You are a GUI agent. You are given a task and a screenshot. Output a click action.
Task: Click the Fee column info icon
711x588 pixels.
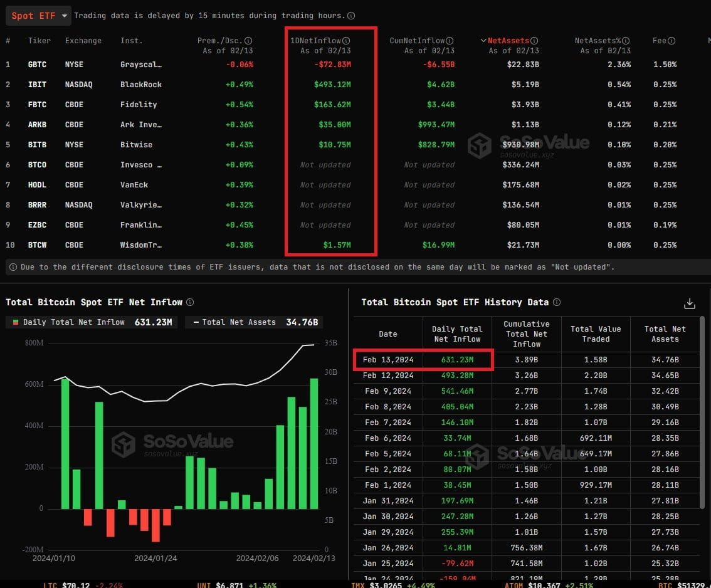670,40
